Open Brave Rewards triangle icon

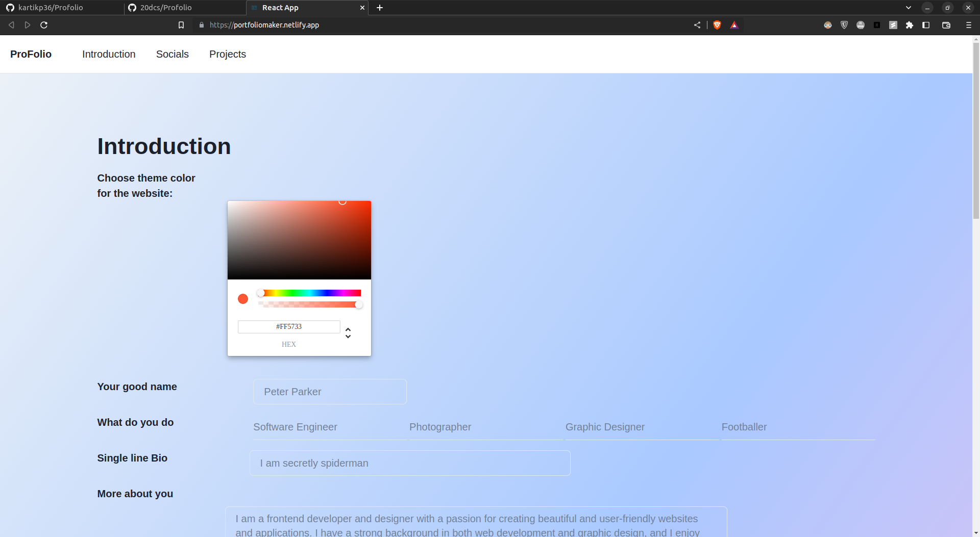(734, 24)
